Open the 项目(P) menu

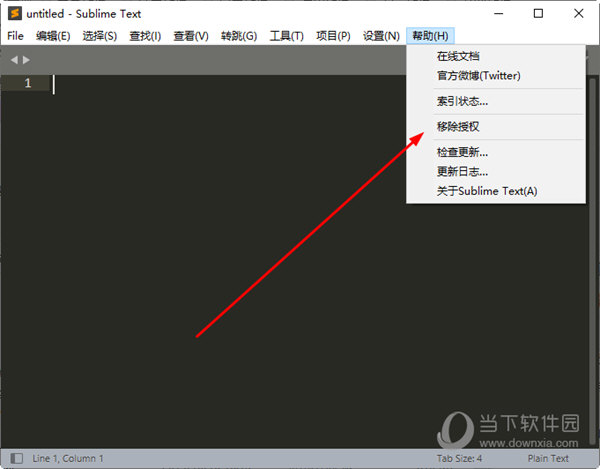click(x=333, y=36)
